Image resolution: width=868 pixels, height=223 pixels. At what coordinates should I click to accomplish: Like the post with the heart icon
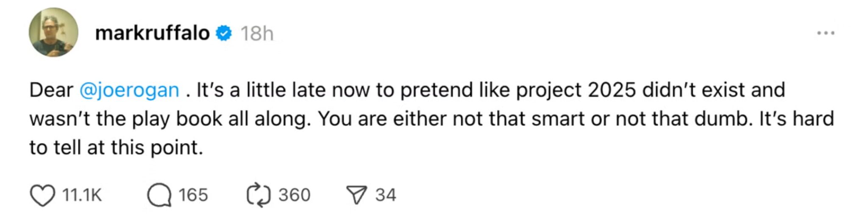pos(42,195)
